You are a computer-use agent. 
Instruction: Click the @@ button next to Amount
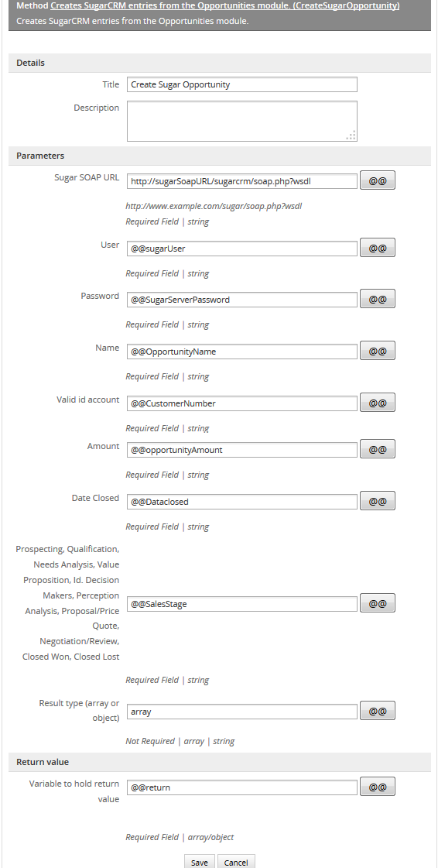378,450
